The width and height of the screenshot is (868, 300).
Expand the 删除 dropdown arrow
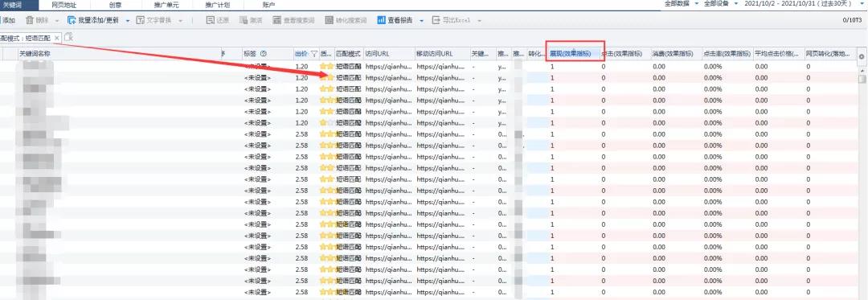(57, 20)
